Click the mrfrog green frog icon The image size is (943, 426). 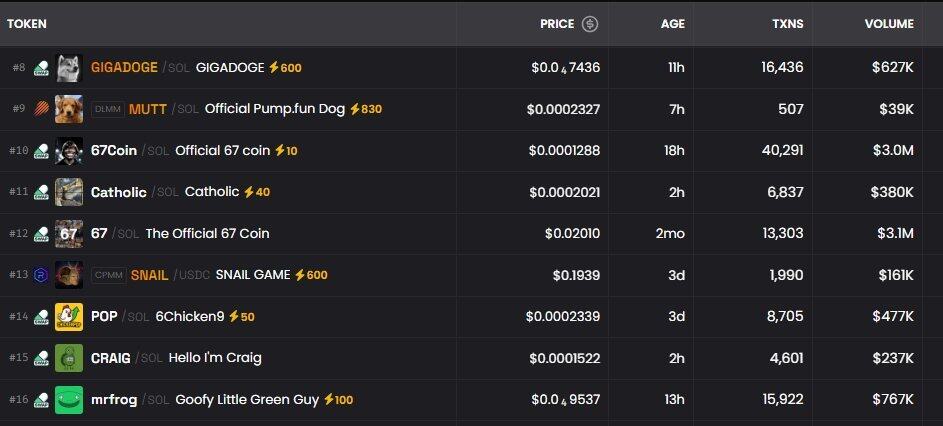pos(69,400)
